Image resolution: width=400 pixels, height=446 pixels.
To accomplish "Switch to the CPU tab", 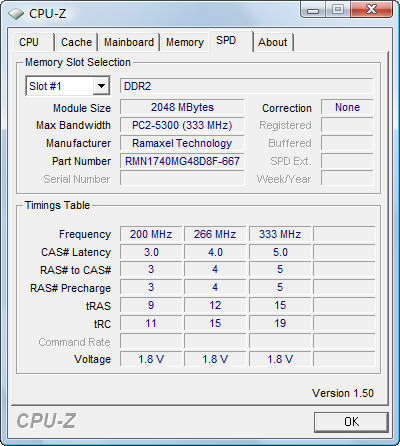I will [33, 42].
